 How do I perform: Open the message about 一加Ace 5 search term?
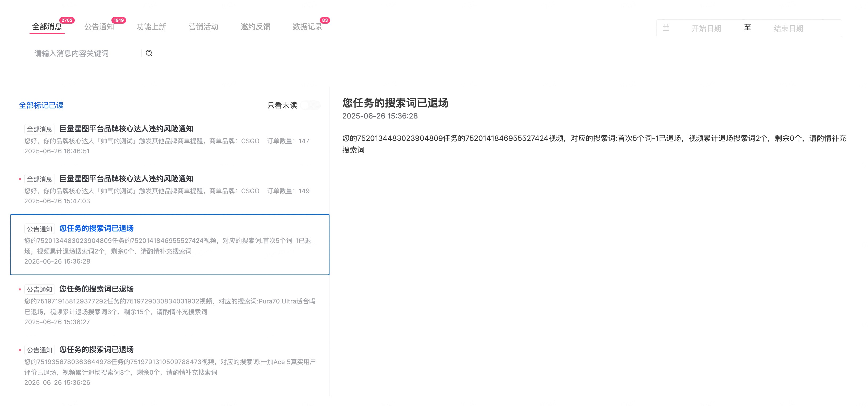tap(170, 366)
